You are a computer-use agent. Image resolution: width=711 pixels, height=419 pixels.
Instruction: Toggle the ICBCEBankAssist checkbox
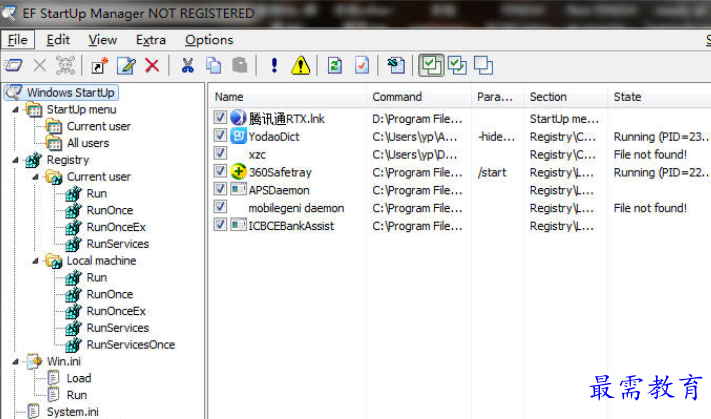[x=220, y=224]
